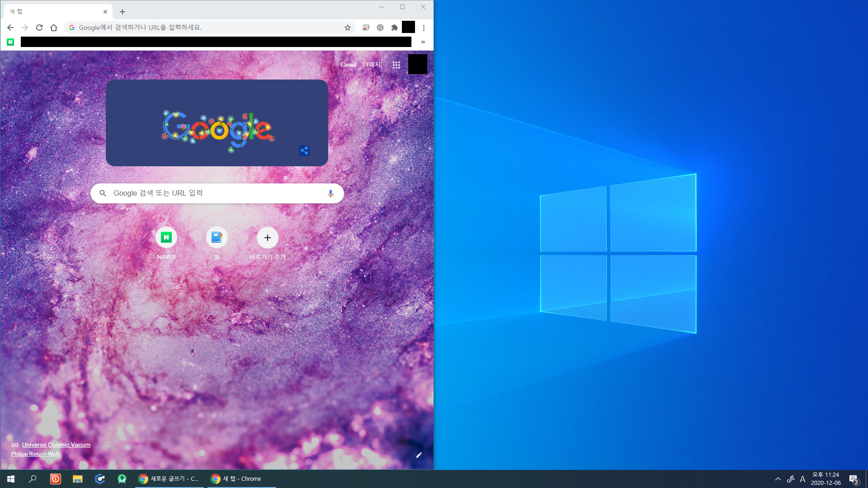Click the add shortcut plus tile

(268, 238)
